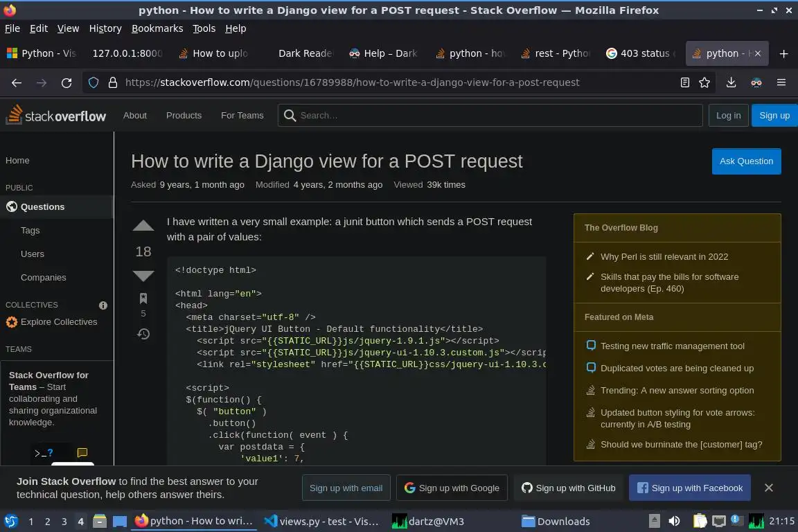Image resolution: width=798 pixels, height=532 pixels.
Task: Upvote the question
Action: pos(143,226)
